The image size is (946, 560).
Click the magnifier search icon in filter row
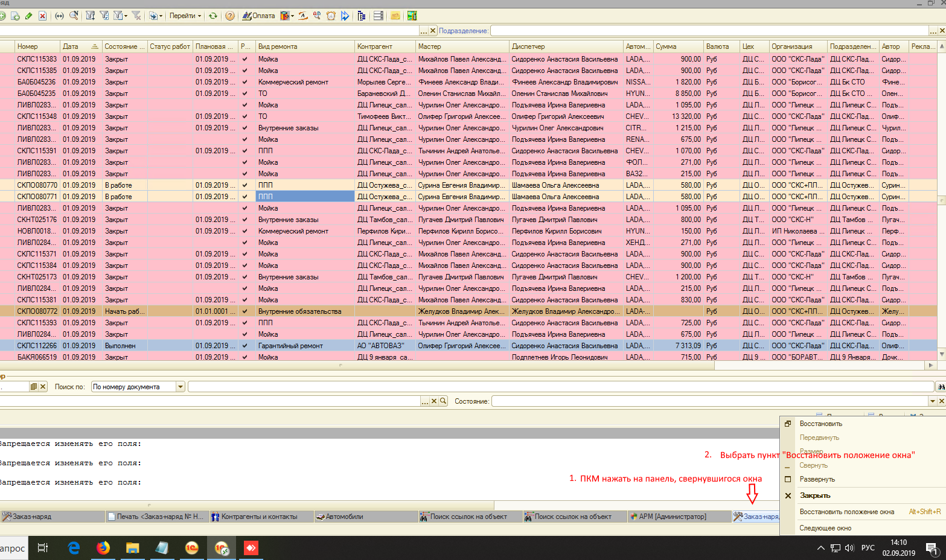[443, 401]
